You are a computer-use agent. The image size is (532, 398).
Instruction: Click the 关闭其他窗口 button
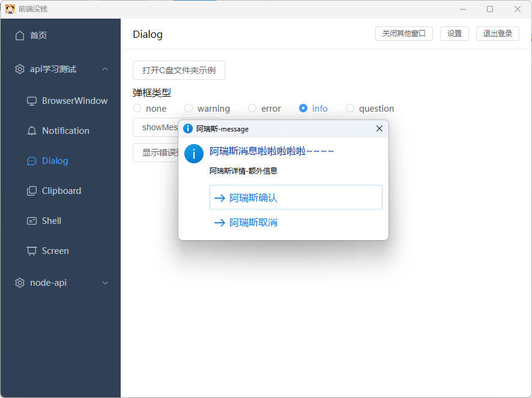404,34
